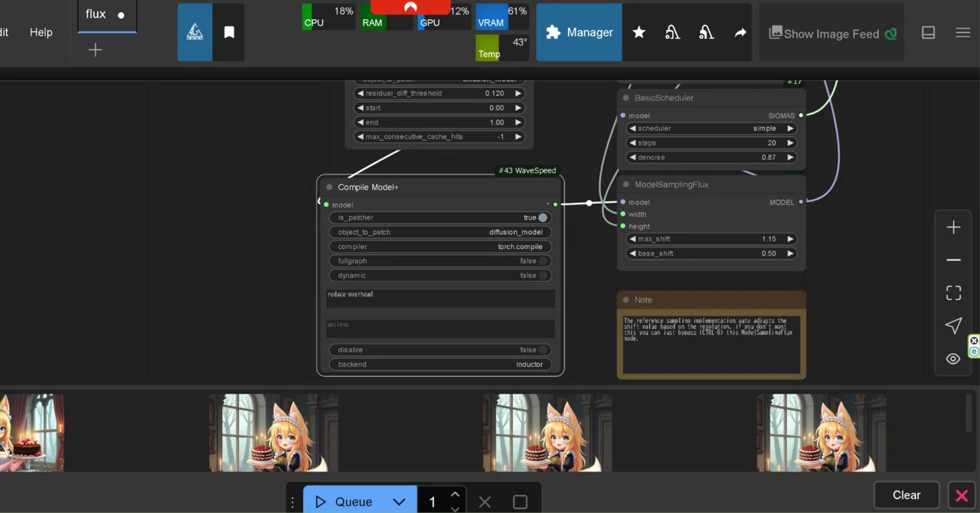
Task: Decrease steps value with left arrow
Action: [632, 143]
